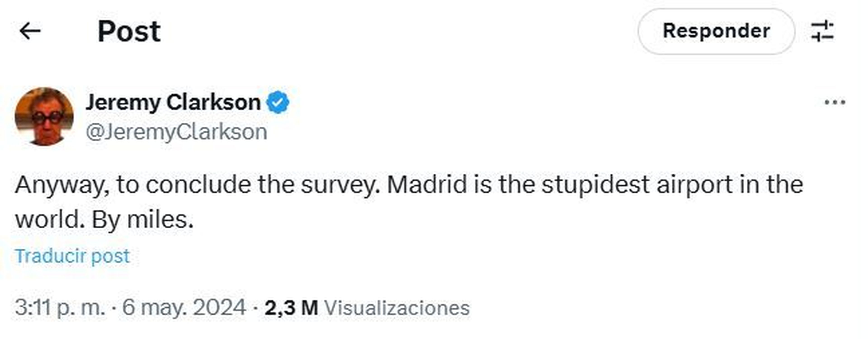The image size is (868, 339).
Task: Click the 3:11 p. m. timestamp
Action: tap(60, 308)
